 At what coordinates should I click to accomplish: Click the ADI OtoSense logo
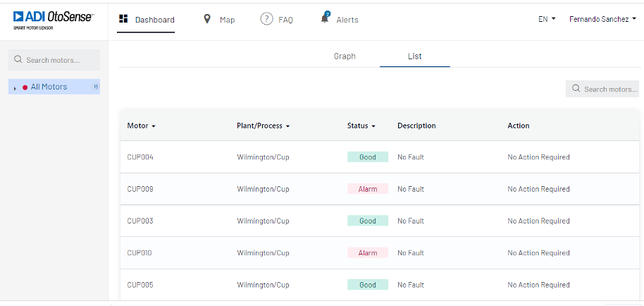coord(54,19)
